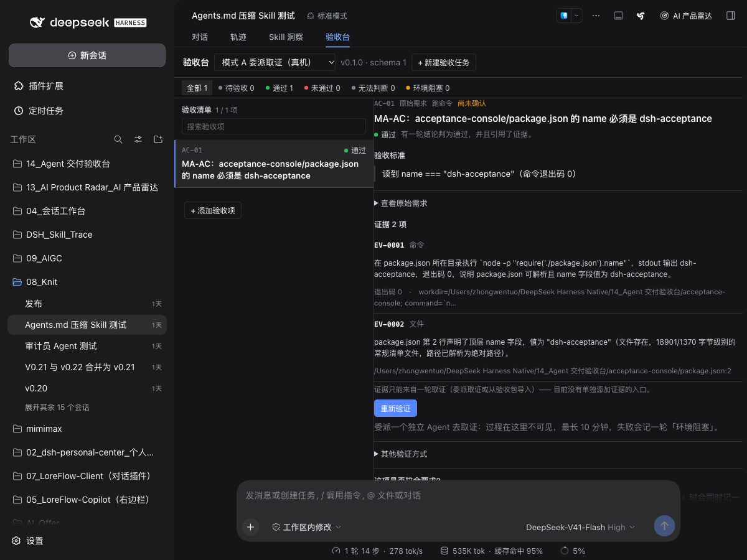Click the 1 轮 14 步 speed stat

(377, 551)
